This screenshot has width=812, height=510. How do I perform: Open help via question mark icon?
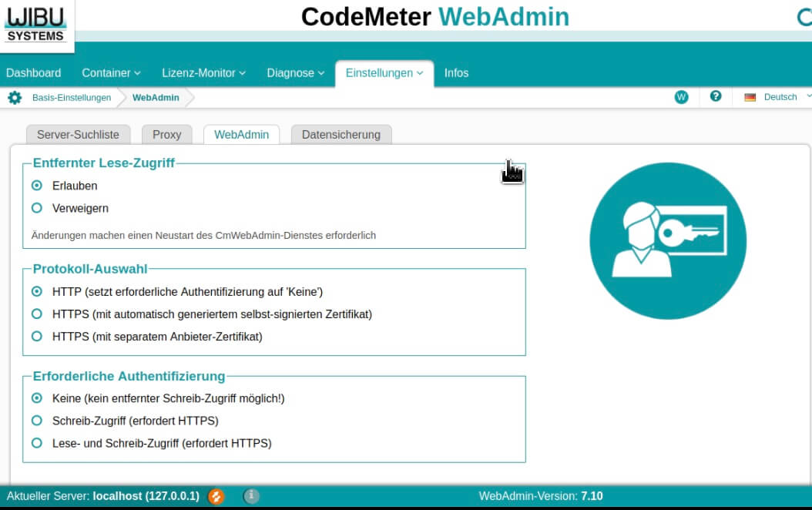point(716,96)
